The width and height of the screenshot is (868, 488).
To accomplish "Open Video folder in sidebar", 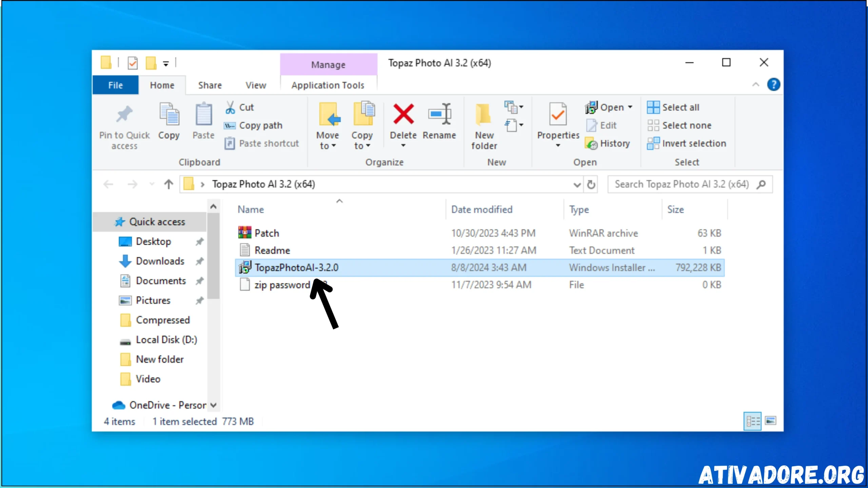I will [148, 379].
